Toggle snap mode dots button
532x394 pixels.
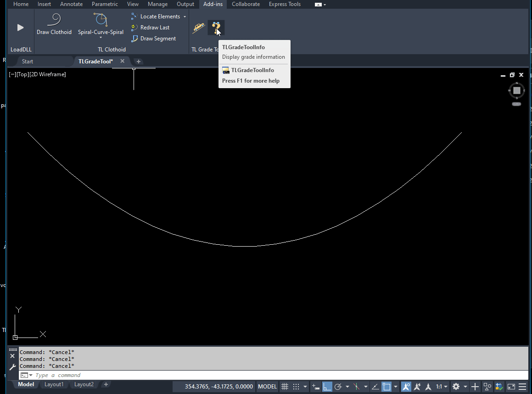[296, 387]
